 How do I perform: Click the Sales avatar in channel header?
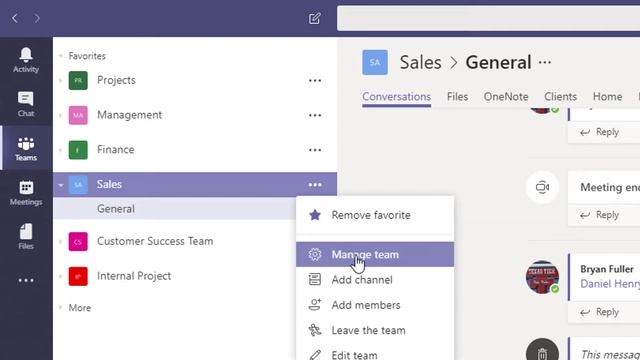coord(375,62)
